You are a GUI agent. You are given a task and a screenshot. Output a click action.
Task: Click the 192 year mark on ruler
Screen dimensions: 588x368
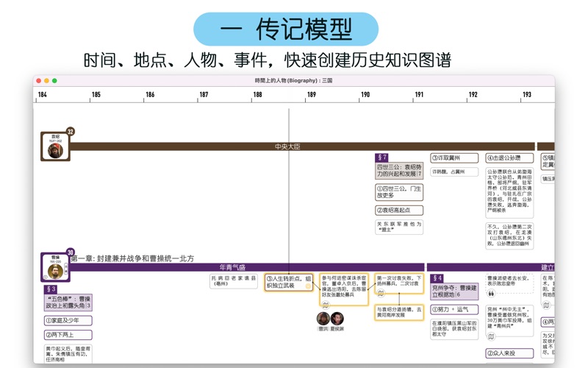(x=473, y=95)
